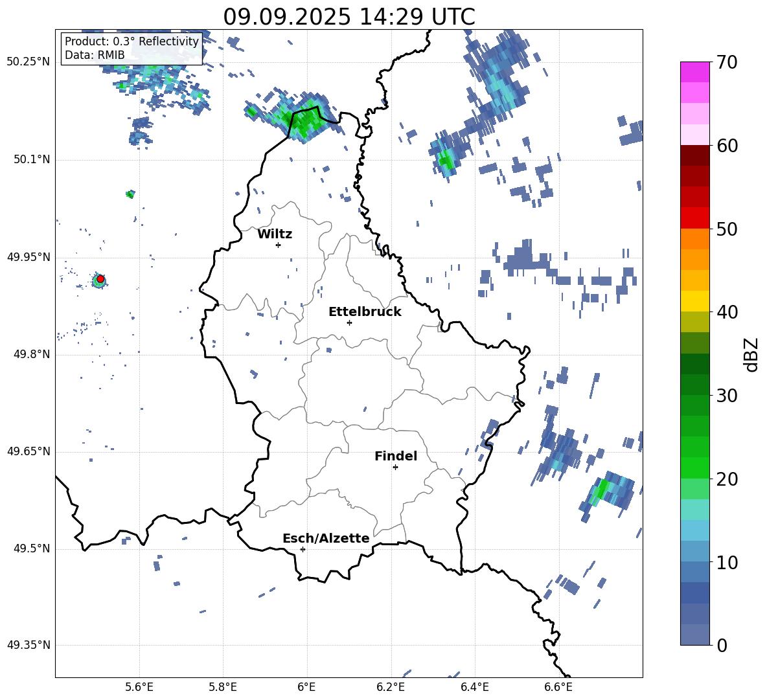The width and height of the screenshot is (767, 700).
Task: Click the 50.1°N latitude label
Action: pos(31,160)
